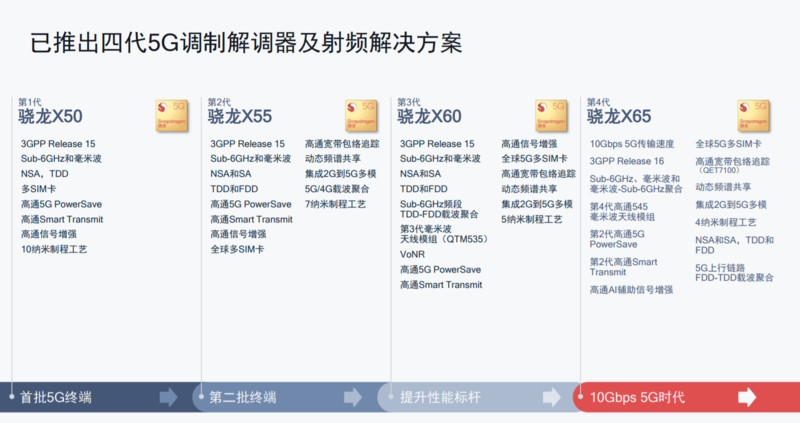800x423 pixels.
Task: Click the 提升性能标杆 timeline label
Action: point(440,397)
